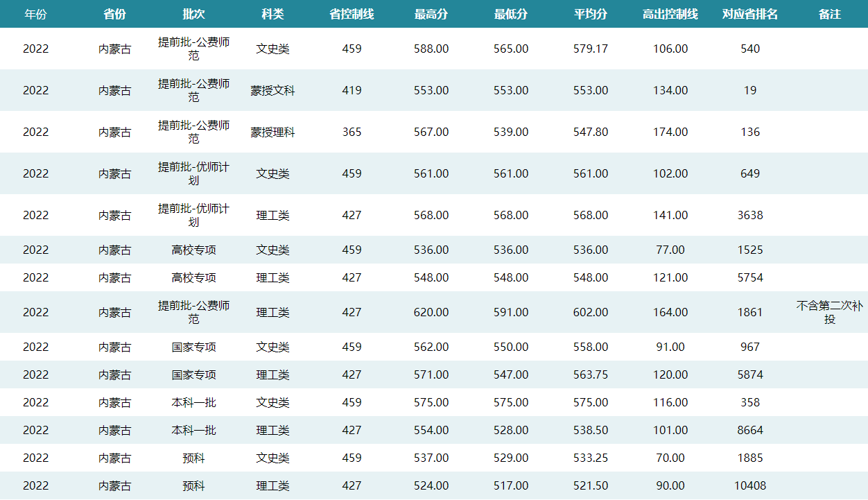This screenshot has height=500, width=868.
Task: Click the 最低分 column header
Action: [x=511, y=14]
